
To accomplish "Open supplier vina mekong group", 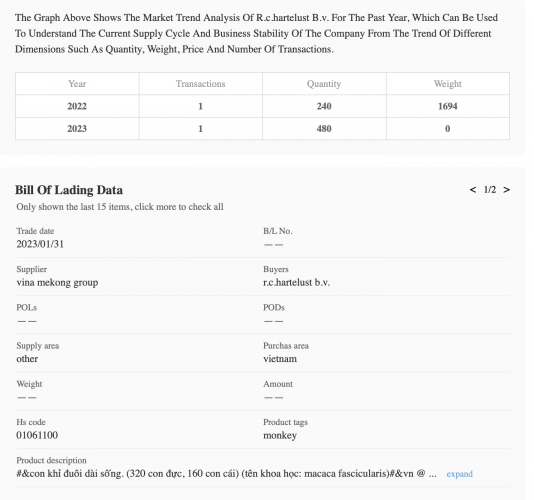I will click(x=57, y=283).
